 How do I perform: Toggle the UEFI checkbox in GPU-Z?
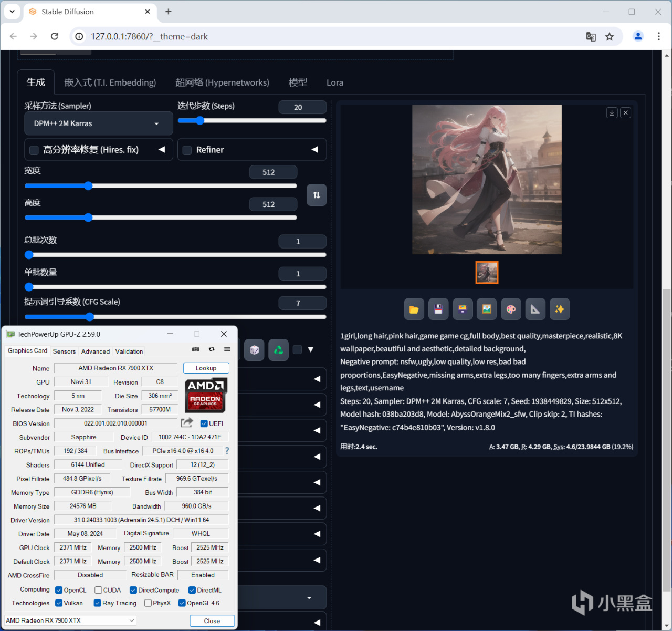(x=204, y=423)
